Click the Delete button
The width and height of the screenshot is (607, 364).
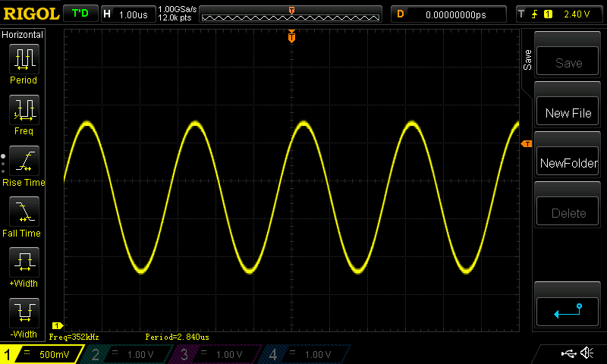(x=568, y=212)
